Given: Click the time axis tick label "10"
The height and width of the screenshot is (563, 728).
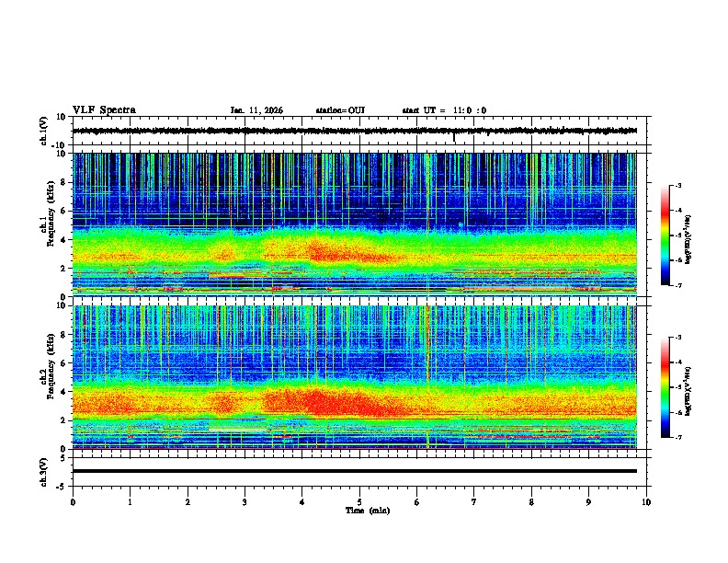Looking at the screenshot, I should click(x=646, y=502).
